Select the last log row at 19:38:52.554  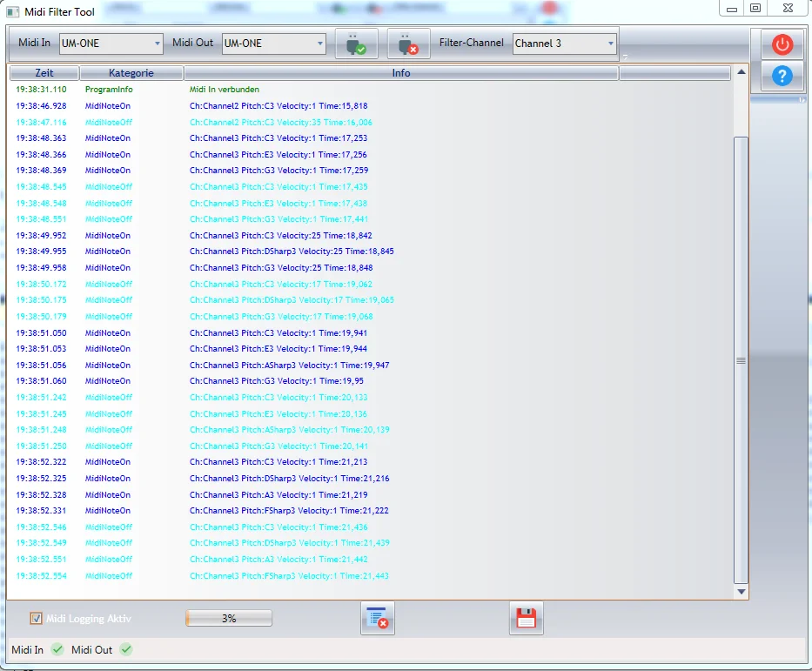[370, 576]
